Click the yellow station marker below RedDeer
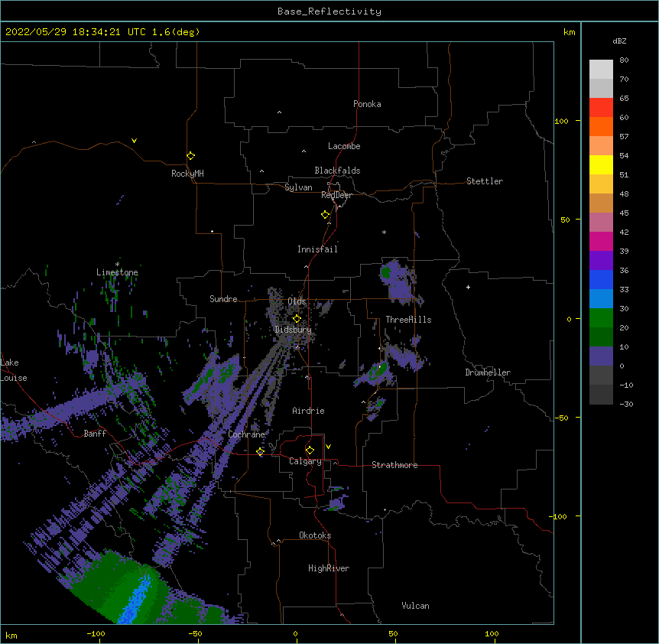 [325, 215]
